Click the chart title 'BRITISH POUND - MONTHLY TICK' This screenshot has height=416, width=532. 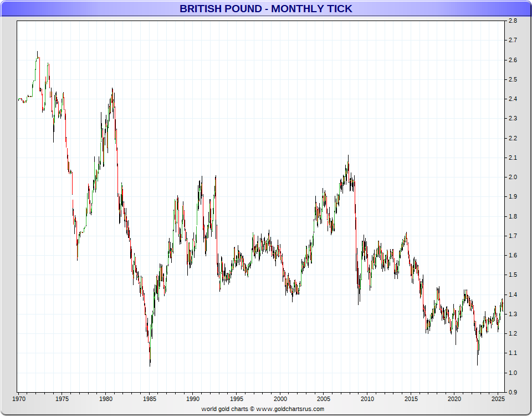265,8
